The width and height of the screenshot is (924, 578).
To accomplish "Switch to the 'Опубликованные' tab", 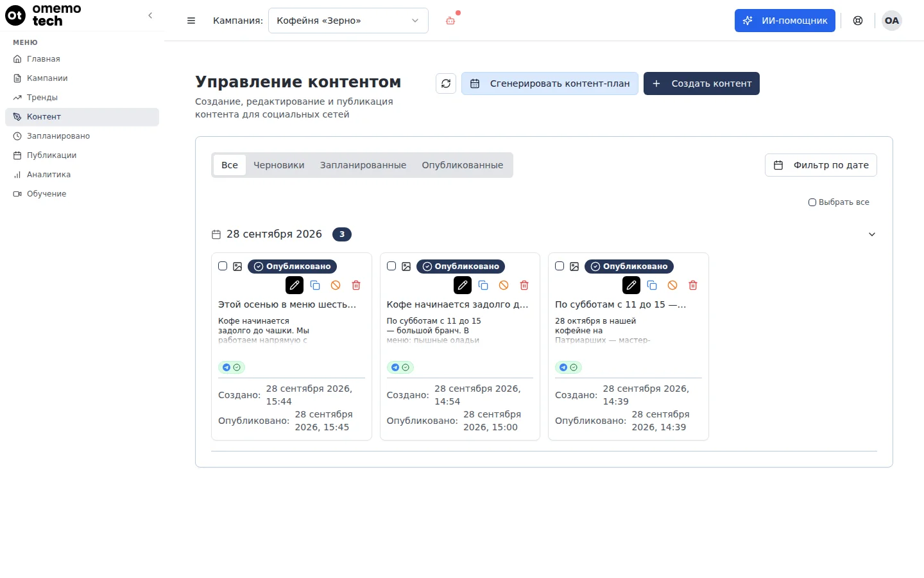I will coord(463,165).
